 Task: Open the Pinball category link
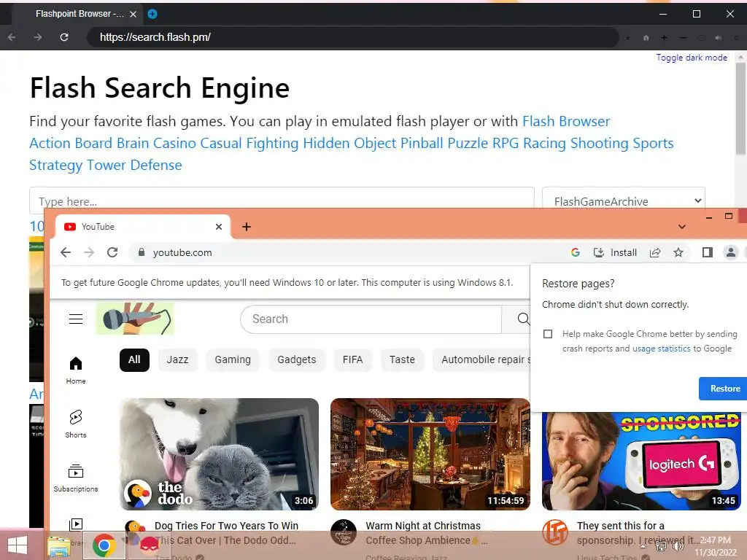pos(422,143)
